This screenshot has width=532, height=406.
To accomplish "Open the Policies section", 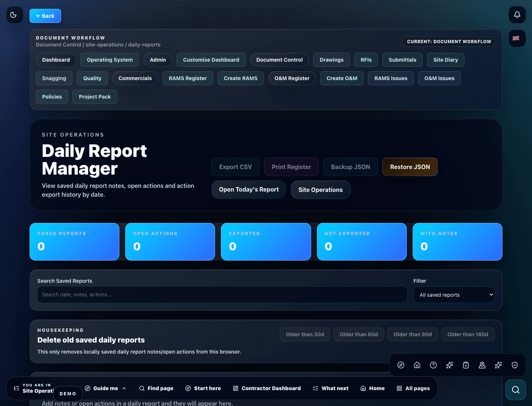I will coord(52,97).
